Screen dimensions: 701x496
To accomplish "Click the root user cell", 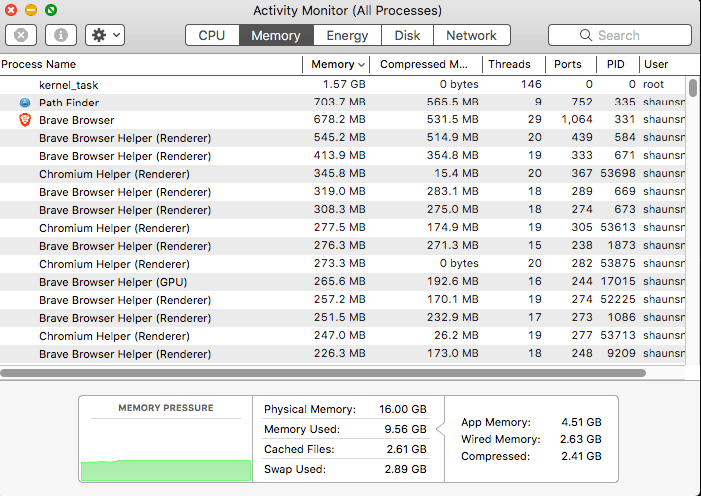I will (x=653, y=85).
